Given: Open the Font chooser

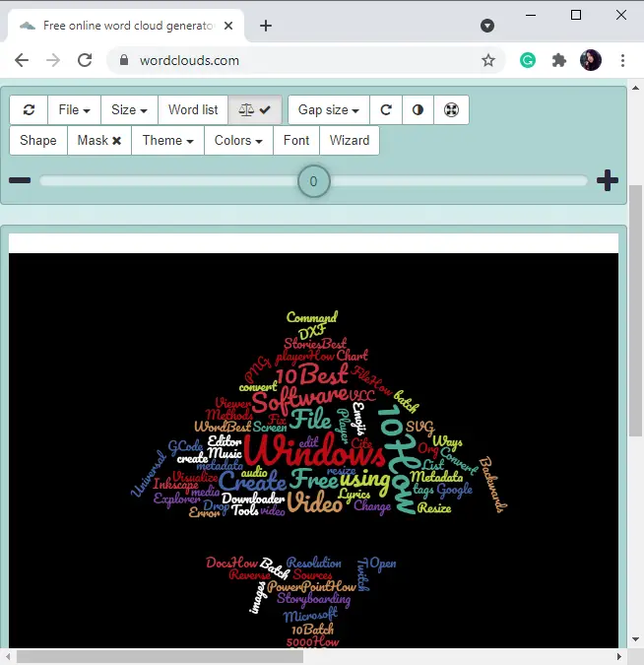Looking at the screenshot, I should pos(296,140).
